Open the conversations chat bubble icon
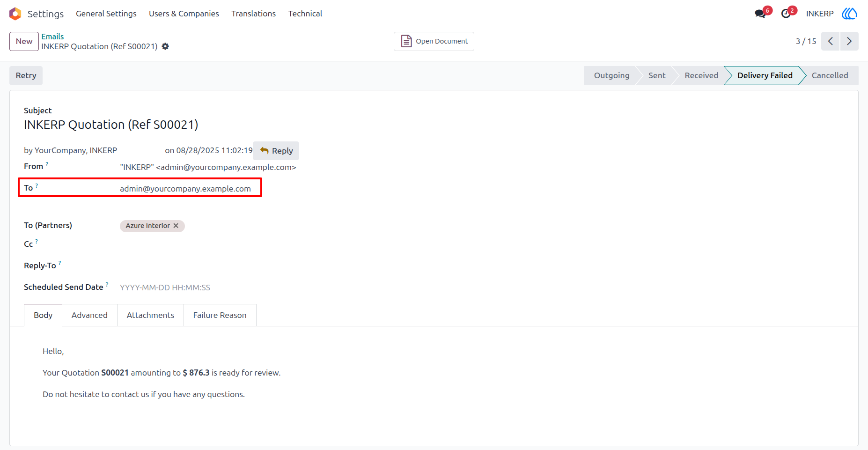Viewport: 868px width, 450px height. (760, 14)
